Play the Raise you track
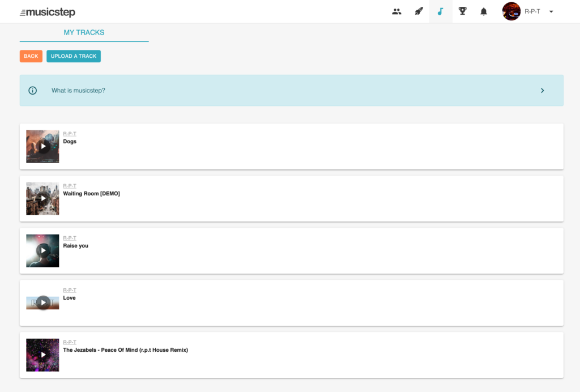Screen dimensions: 580x392 pos(43,251)
